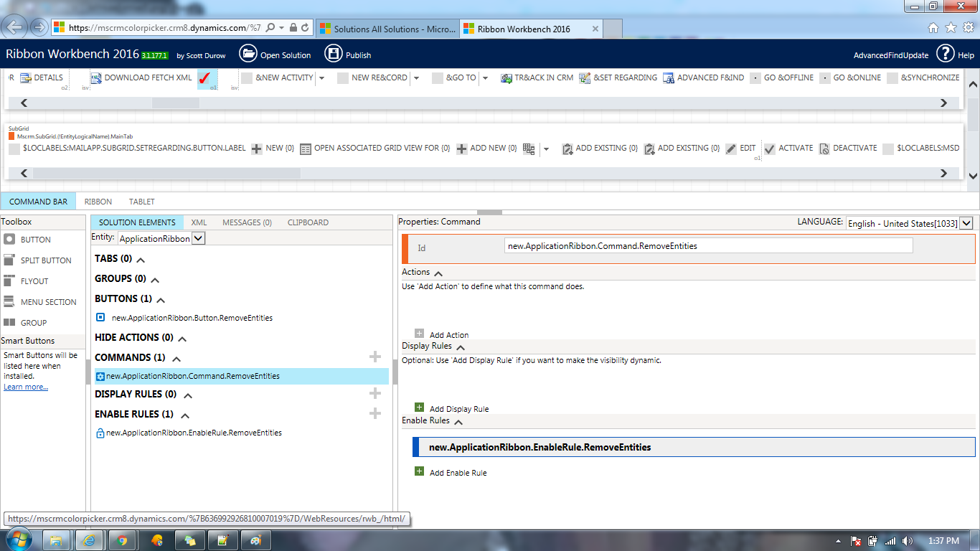
Task: Select new.ApplicationRibbon.EnableRule.RemoveEntities in solution elements
Action: [194, 433]
